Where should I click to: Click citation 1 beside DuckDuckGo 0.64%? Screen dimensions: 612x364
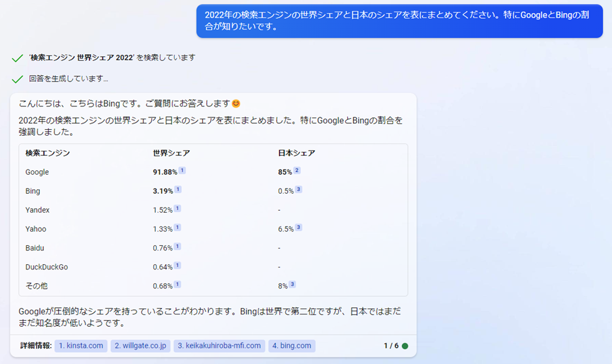pyautogui.click(x=177, y=265)
